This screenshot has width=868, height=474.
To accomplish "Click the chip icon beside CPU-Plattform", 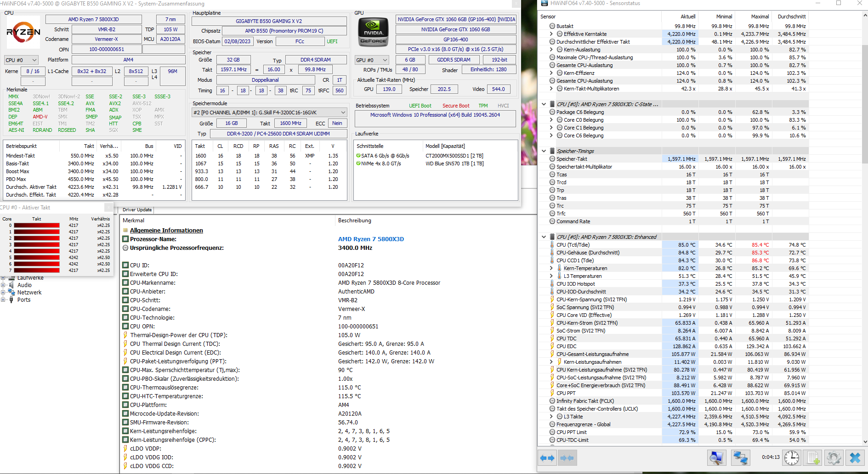I will pos(125,405).
